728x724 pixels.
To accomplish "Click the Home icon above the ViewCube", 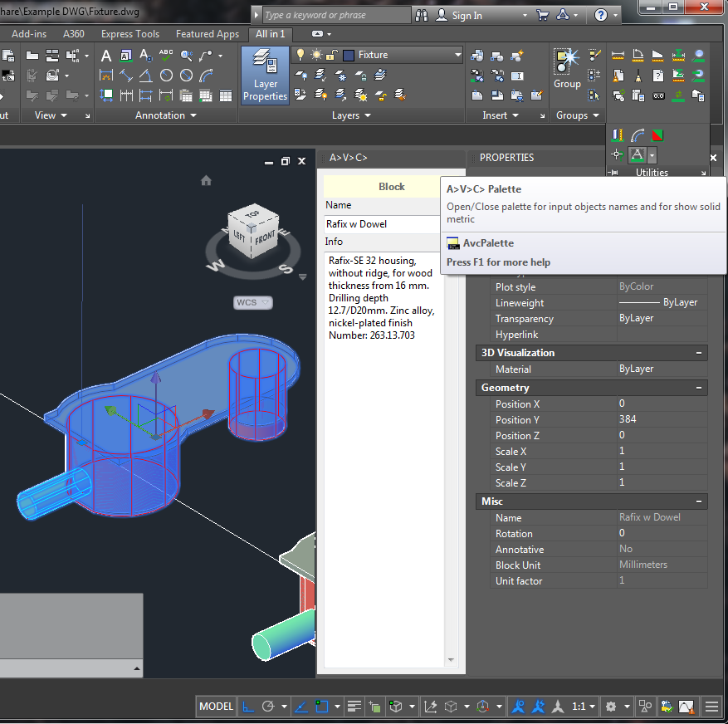I will click(206, 180).
